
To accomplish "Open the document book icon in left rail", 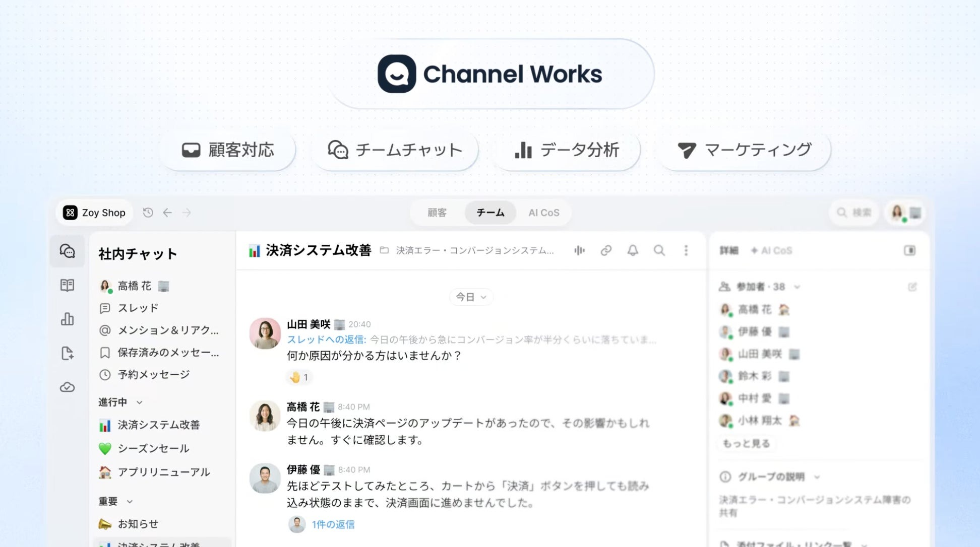I will 67,285.
